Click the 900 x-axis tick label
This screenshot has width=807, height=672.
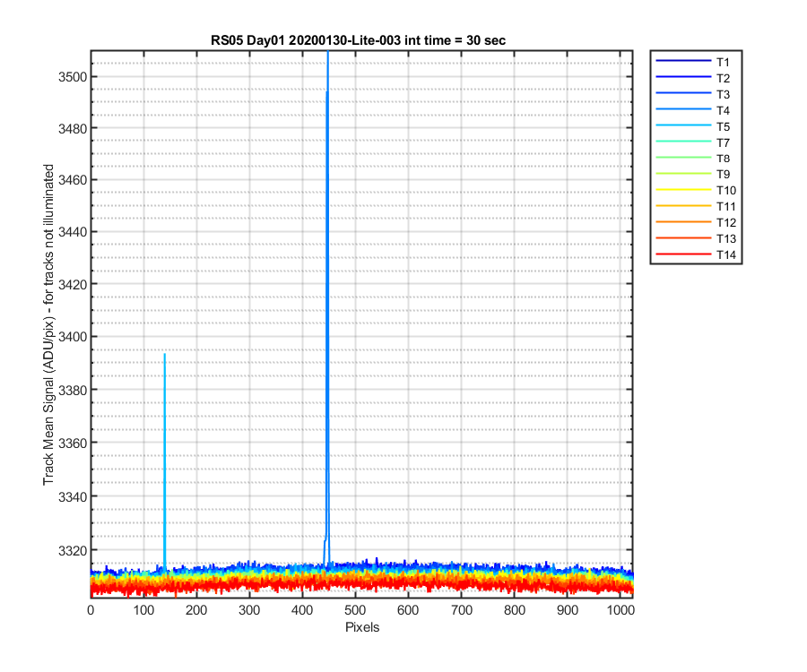pos(568,610)
